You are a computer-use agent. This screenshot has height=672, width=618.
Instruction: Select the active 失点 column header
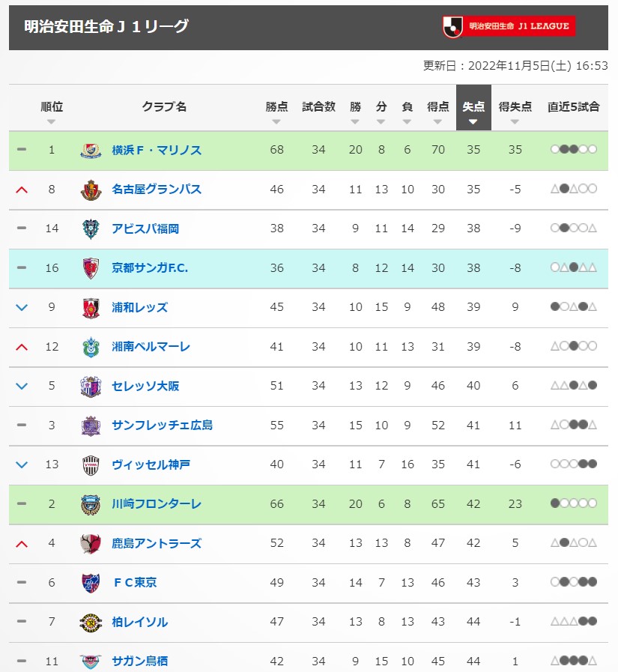click(x=473, y=108)
